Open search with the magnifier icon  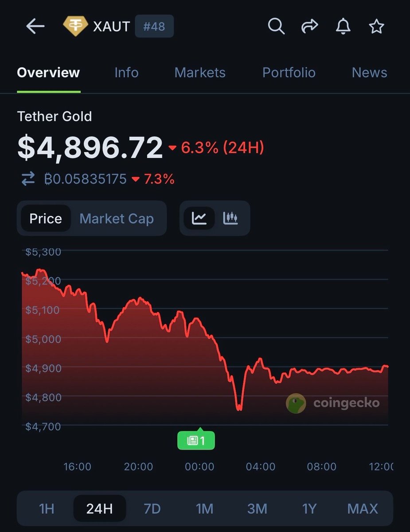pos(276,27)
